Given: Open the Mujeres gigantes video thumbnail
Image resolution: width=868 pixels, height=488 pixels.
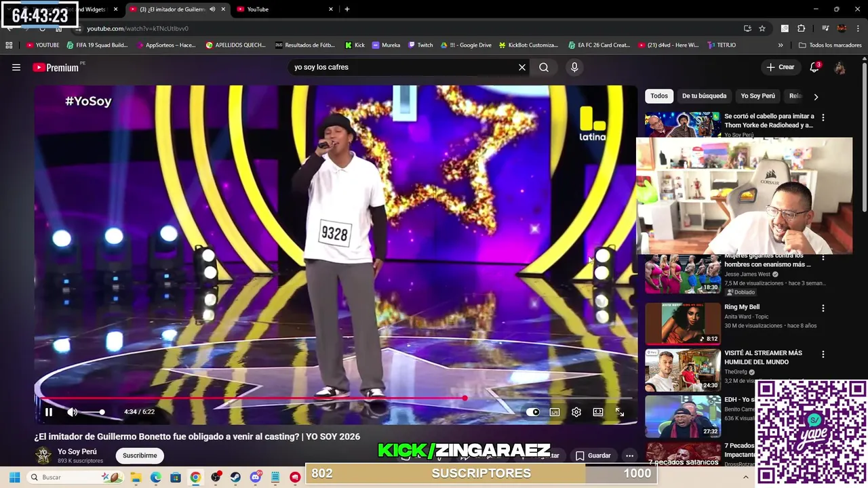Looking at the screenshot, I should 682,274.
